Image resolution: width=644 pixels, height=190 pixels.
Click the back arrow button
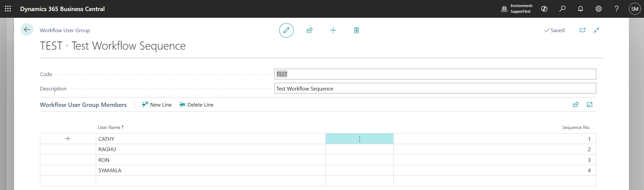point(27,29)
